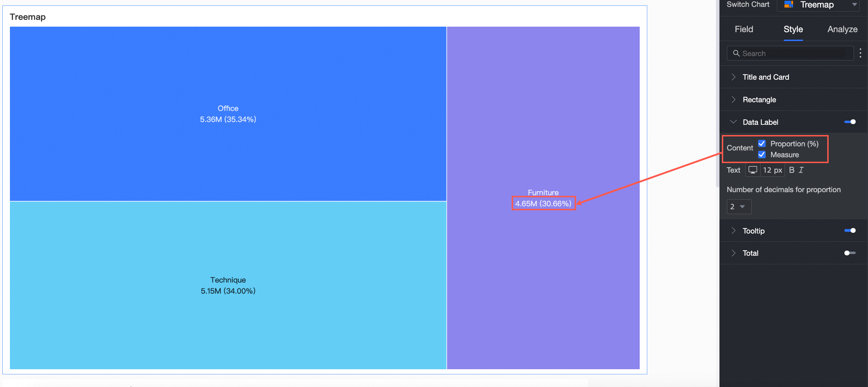Uncheck the Proportion (%) checkbox
The width and height of the screenshot is (868, 387).
tap(762, 144)
